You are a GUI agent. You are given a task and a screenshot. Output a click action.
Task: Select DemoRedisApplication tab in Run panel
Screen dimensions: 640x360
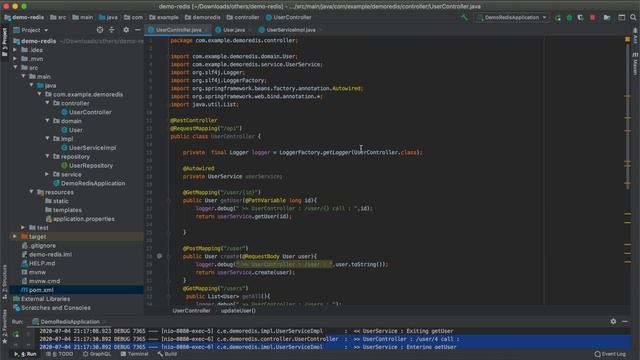click(69, 322)
